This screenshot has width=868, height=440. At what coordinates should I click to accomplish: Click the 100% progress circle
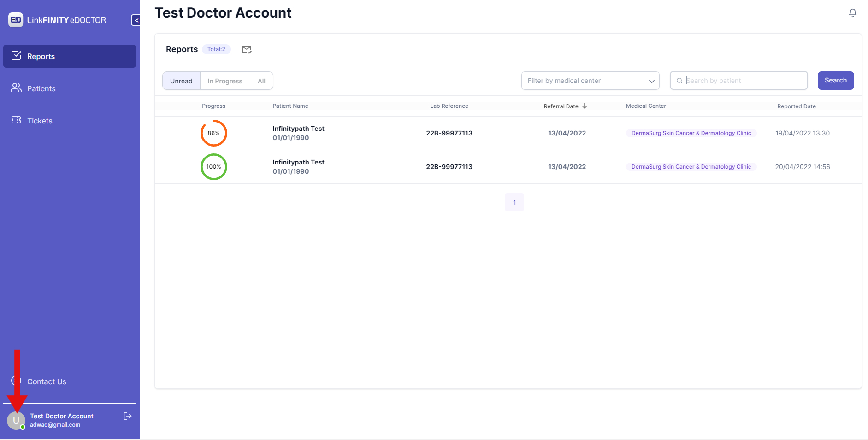[214, 167]
